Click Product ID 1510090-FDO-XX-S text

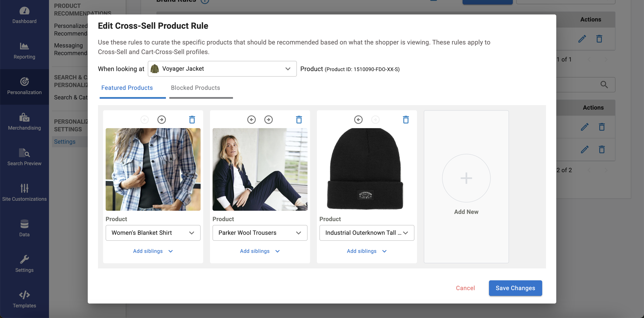(x=362, y=69)
